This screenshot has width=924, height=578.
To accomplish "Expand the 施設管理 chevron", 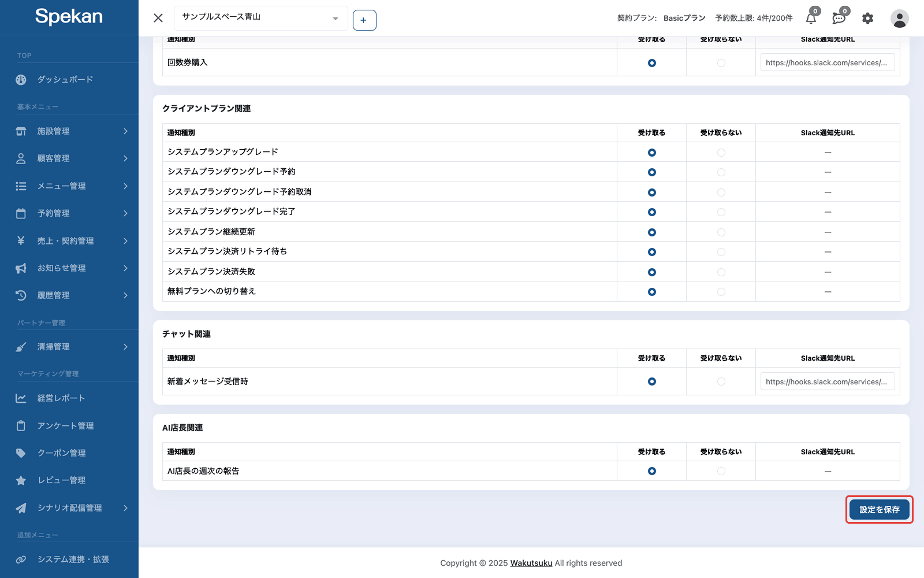I will tap(125, 131).
